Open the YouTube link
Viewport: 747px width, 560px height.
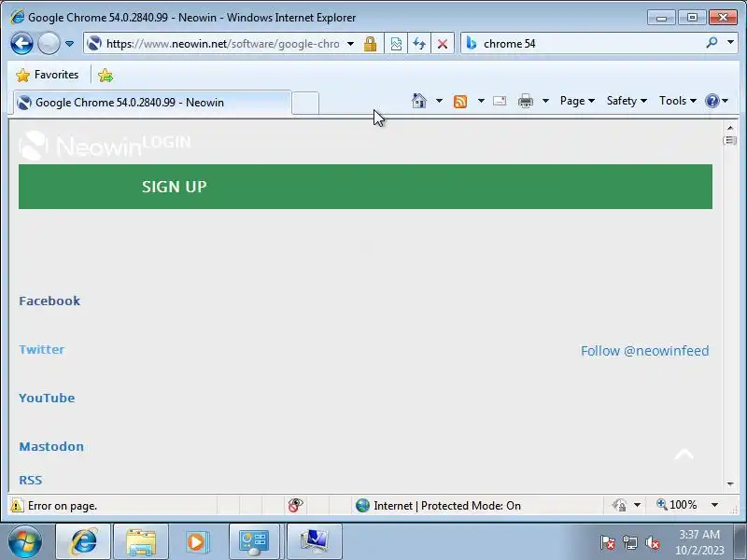(47, 399)
